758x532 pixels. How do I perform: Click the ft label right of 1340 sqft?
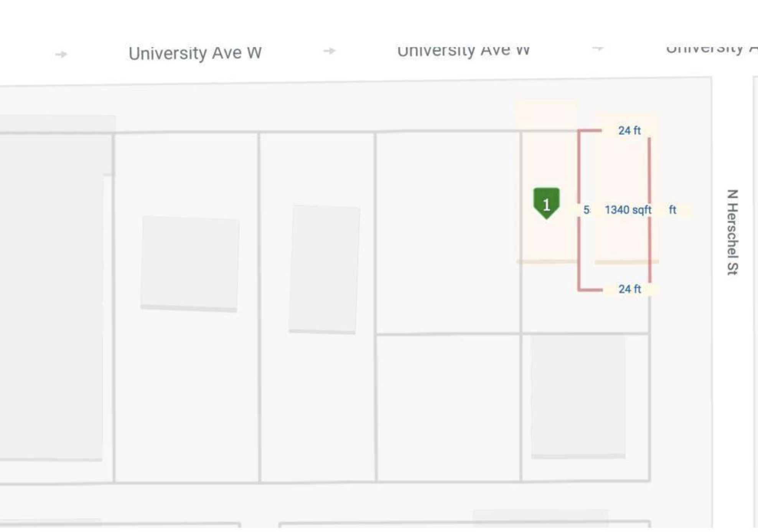672,210
